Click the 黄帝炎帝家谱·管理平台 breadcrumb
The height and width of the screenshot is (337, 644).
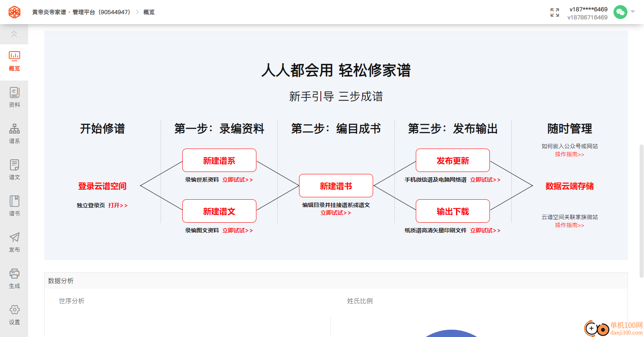[81, 12]
